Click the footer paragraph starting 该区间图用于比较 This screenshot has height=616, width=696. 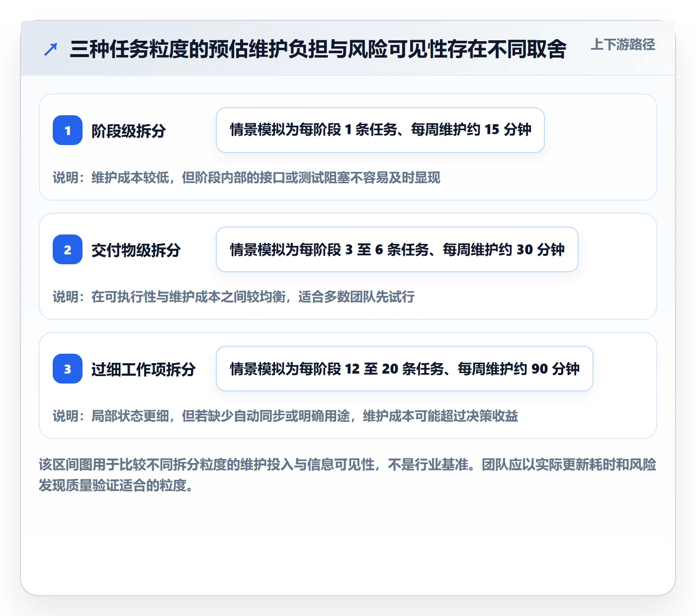[x=348, y=475]
